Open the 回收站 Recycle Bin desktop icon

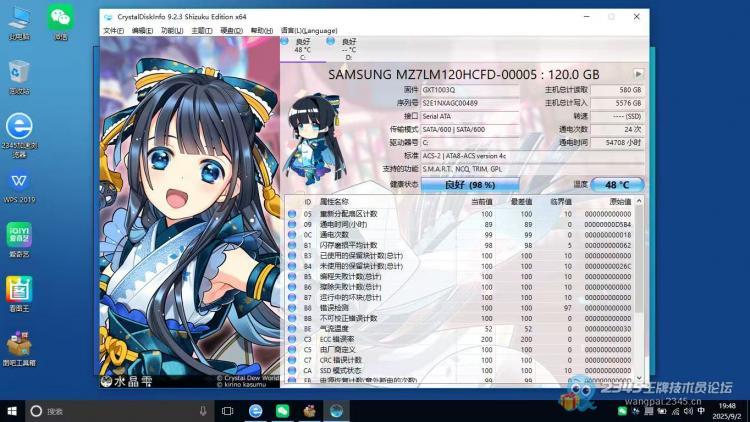(20, 77)
